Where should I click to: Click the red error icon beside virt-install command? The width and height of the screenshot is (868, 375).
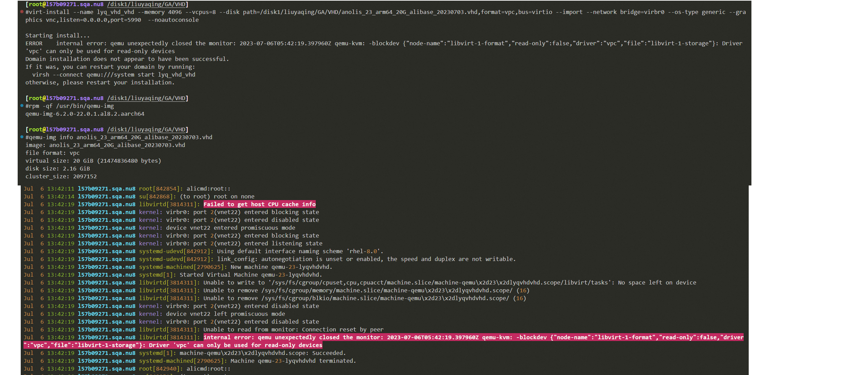(x=22, y=12)
